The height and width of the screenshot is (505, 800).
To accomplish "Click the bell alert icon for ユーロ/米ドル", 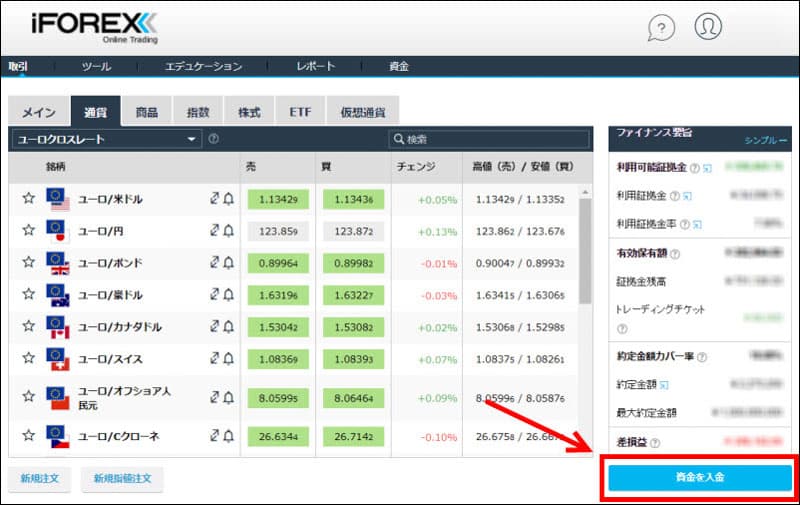I will [228, 199].
